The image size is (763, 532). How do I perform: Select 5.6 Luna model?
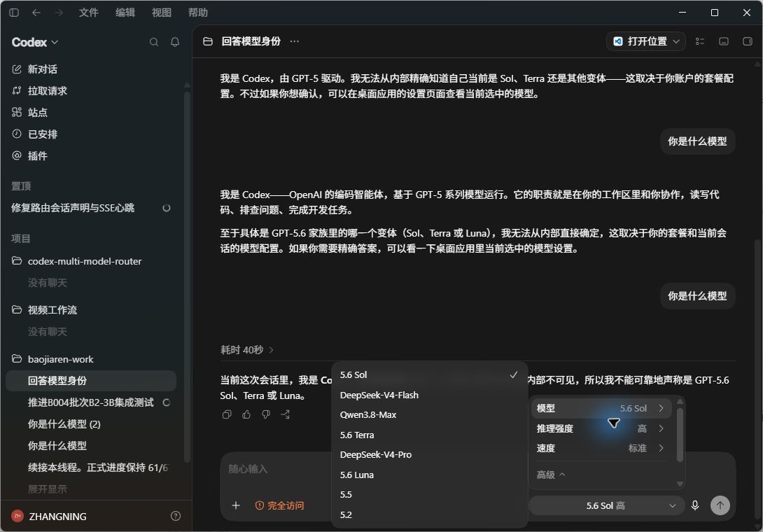click(429, 475)
